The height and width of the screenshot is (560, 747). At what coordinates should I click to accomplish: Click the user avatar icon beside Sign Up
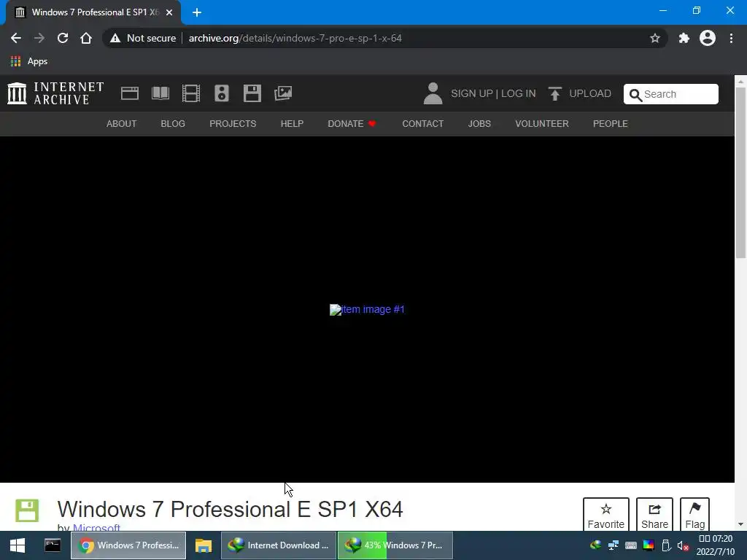tap(433, 93)
